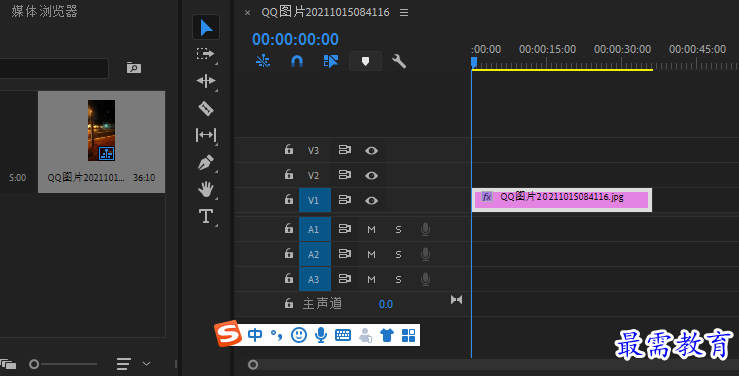739x376 pixels.
Task: Mute track A2
Action: click(x=371, y=254)
